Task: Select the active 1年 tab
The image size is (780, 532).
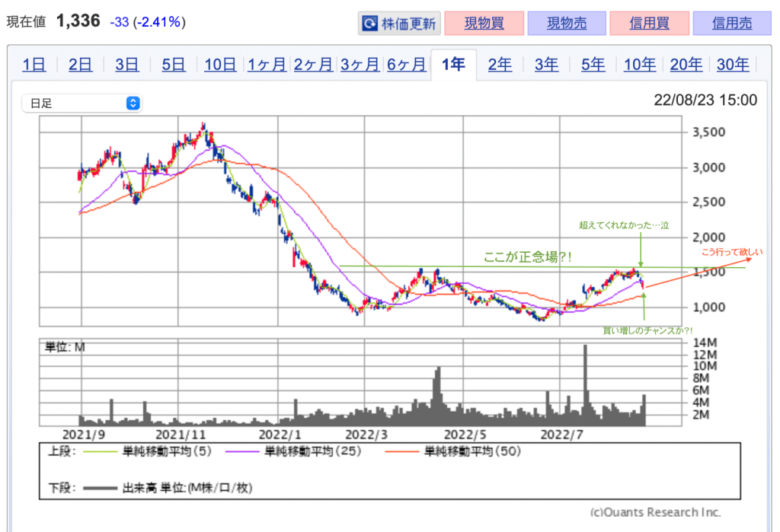Action: click(453, 65)
